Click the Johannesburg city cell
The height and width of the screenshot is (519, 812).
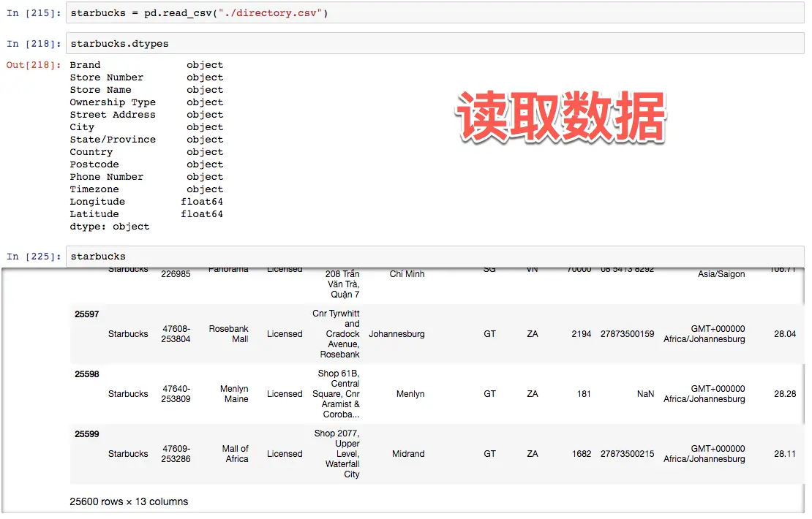coord(396,334)
